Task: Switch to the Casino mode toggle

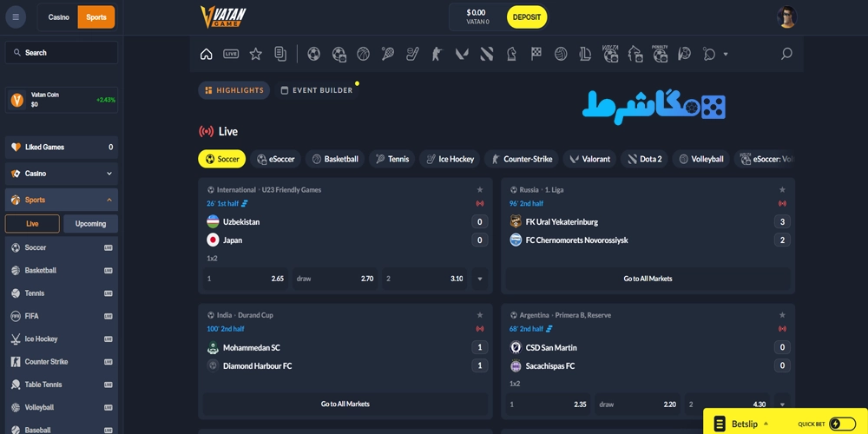Action: (x=59, y=17)
